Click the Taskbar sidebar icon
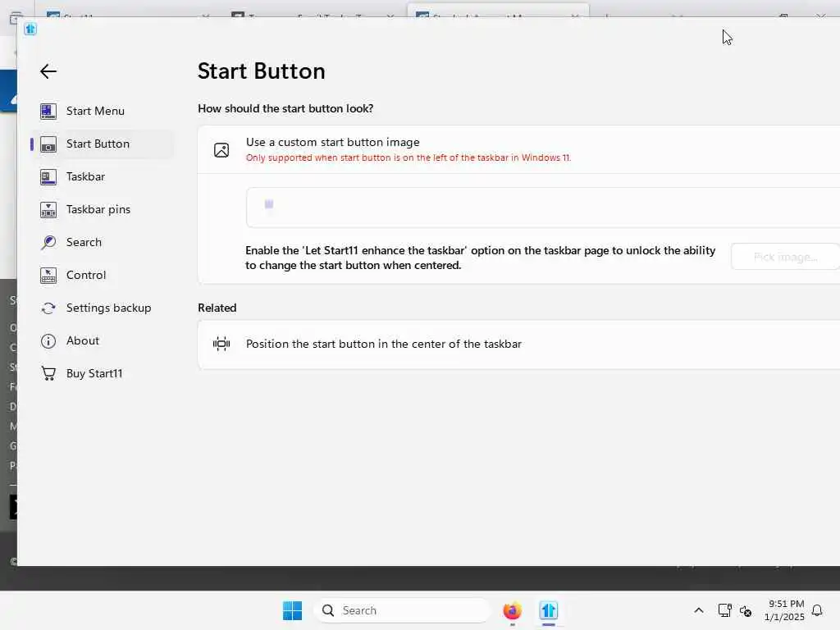 point(48,177)
